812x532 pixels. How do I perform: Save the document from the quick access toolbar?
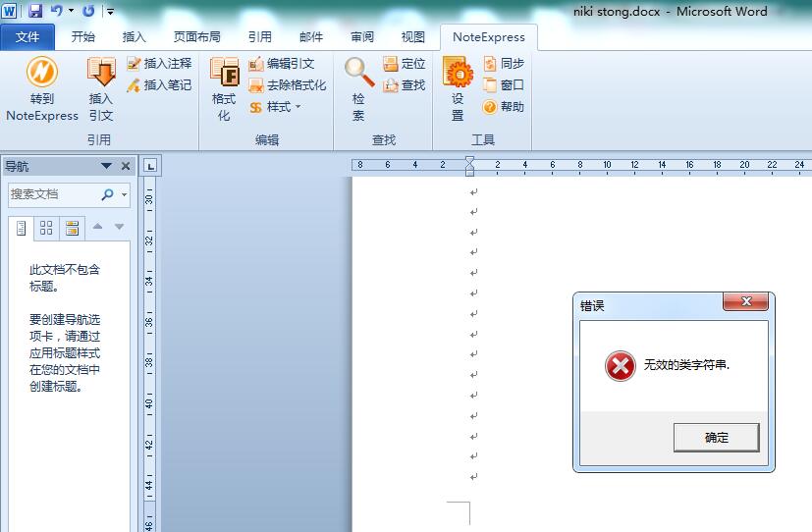[34, 11]
